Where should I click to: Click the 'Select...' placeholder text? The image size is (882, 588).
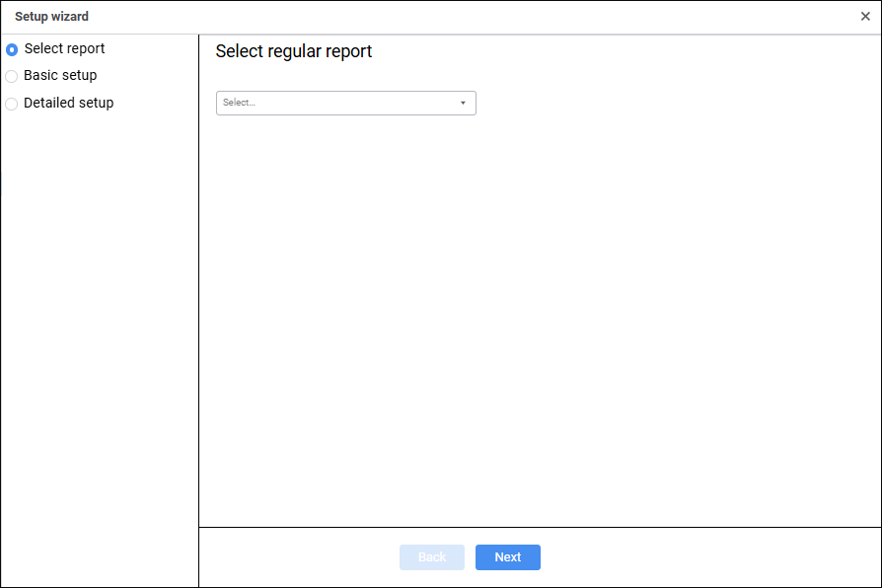click(x=240, y=103)
